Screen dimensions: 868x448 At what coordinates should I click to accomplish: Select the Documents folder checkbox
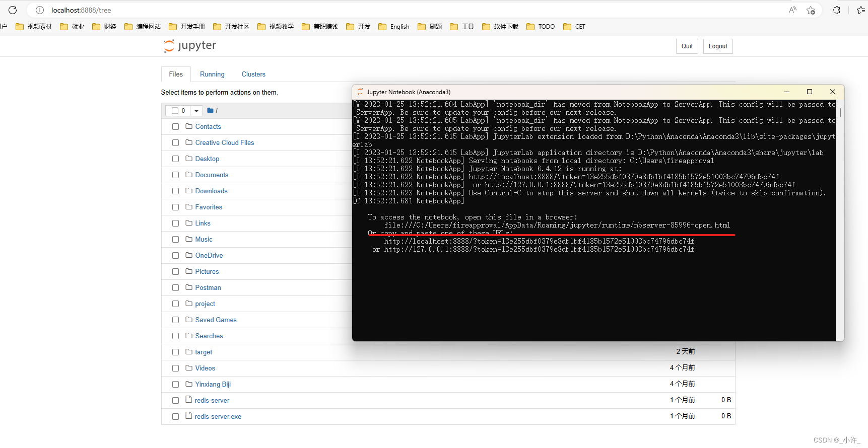click(175, 175)
